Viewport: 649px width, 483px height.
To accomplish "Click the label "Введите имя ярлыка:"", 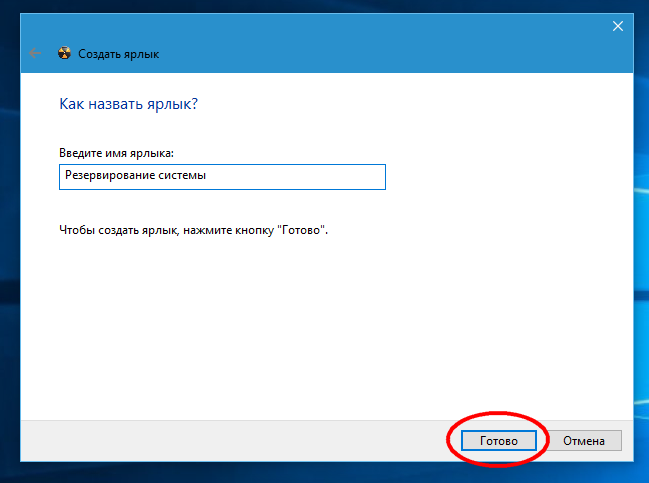I will coord(116,153).
